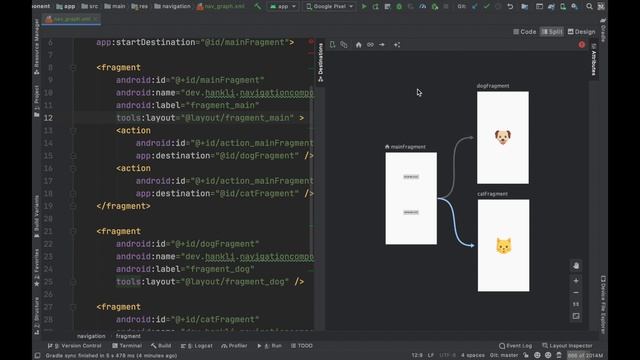This screenshot has height=360, width=640.
Task: Open the Resource Manager tool window
Action: tap(37, 46)
